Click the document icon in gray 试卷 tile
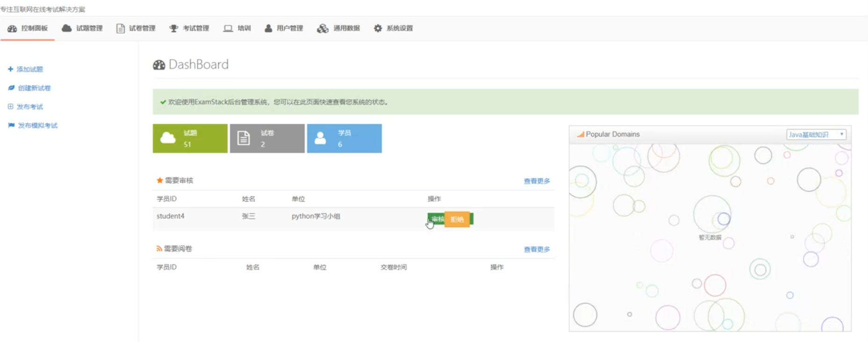868x342 pixels. 244,138
